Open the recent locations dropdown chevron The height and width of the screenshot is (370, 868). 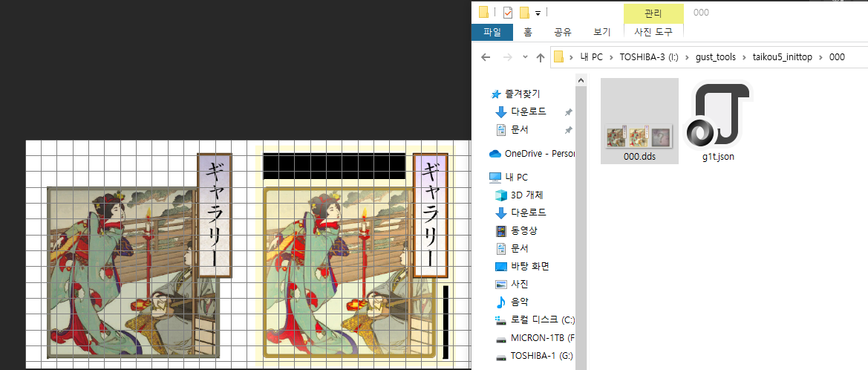(526, 57)
